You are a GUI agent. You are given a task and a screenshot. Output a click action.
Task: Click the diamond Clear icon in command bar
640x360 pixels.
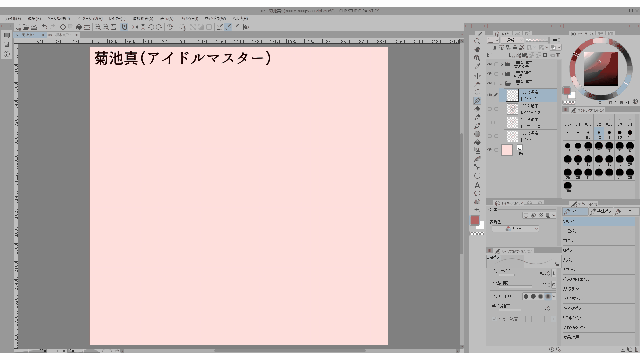(63, 27)
